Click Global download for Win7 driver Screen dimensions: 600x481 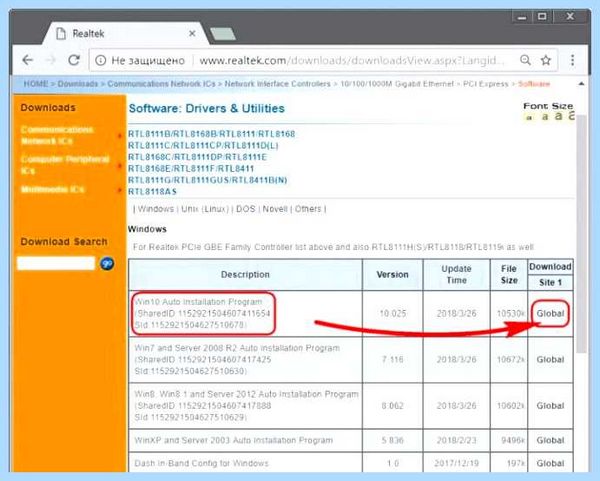pyautogui.click(x=550, y=359)
